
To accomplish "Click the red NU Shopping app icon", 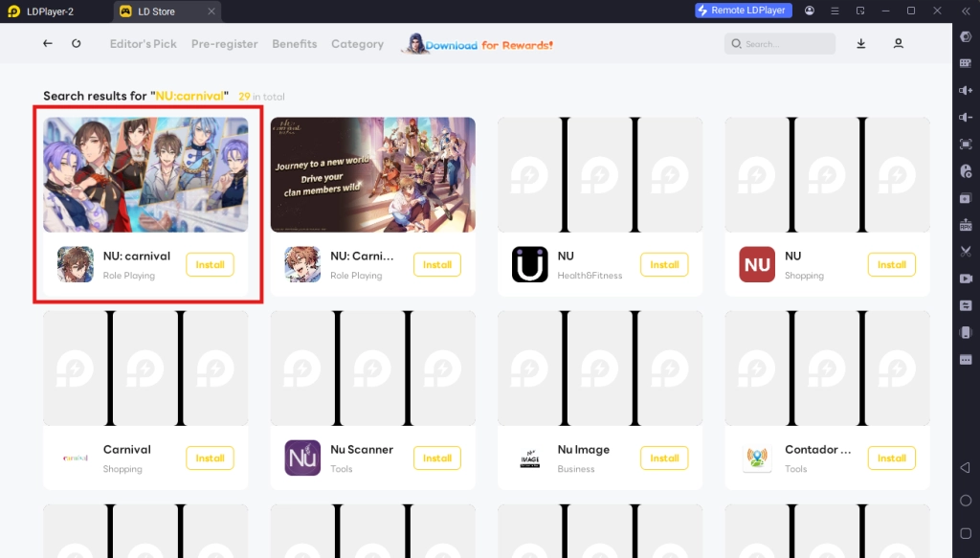I will 757,264.
